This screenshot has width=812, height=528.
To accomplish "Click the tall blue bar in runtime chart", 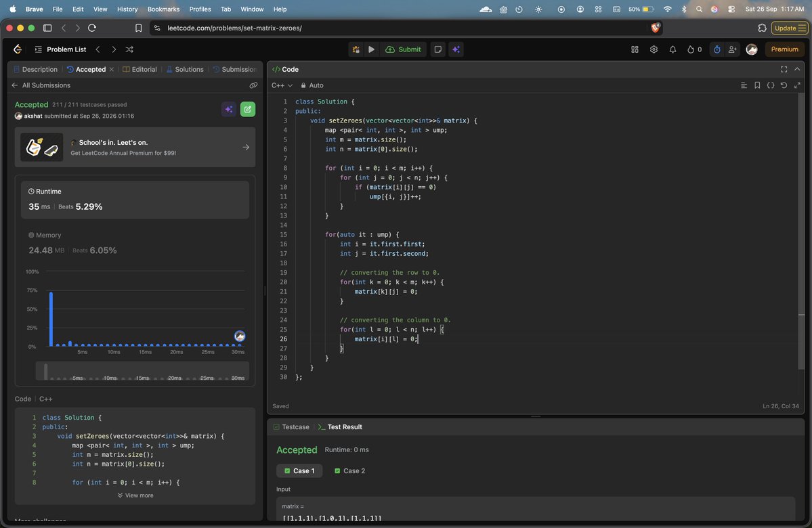I will coord(51,319).
